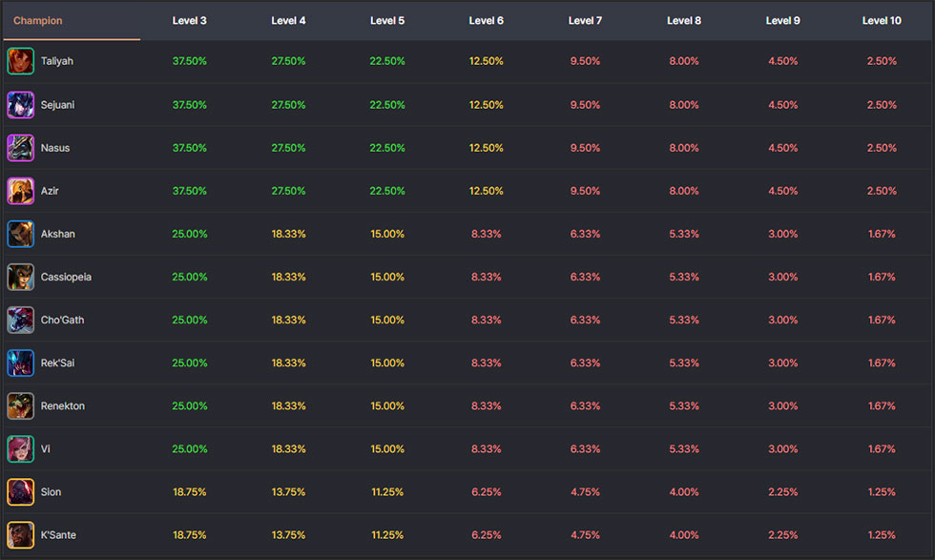Sort by the Champion column header
Screen dimensions: 935x560
37,20
